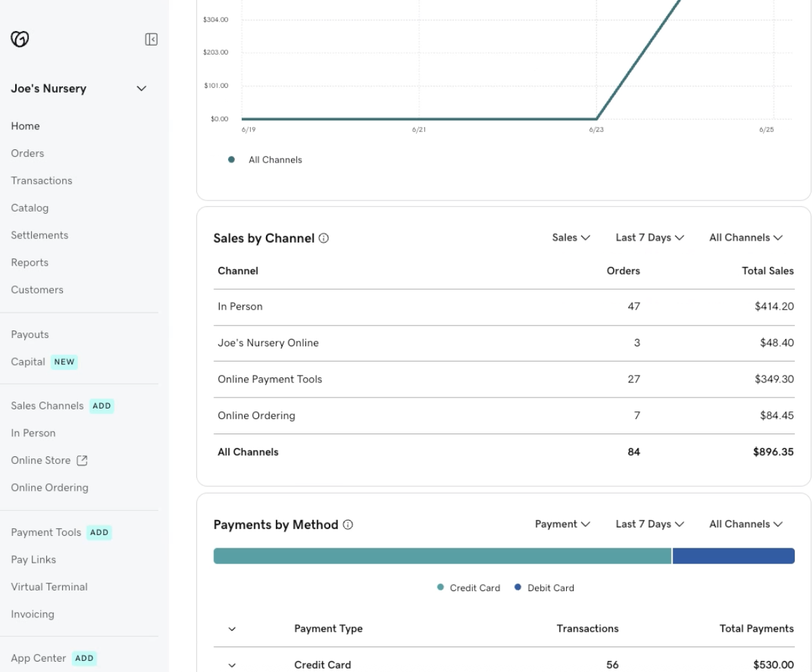
Task: Click the ADD badge beside App Center
Action: tap(84, 658)
